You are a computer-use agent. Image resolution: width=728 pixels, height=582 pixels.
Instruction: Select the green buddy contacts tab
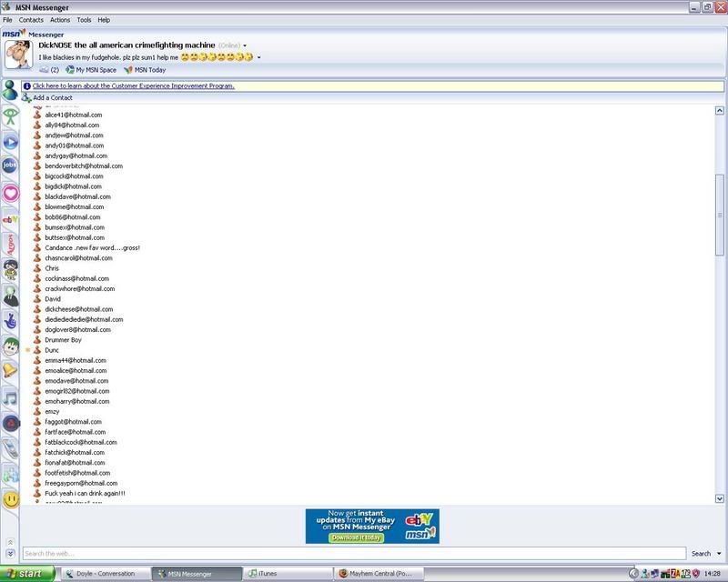pos(10,90)
